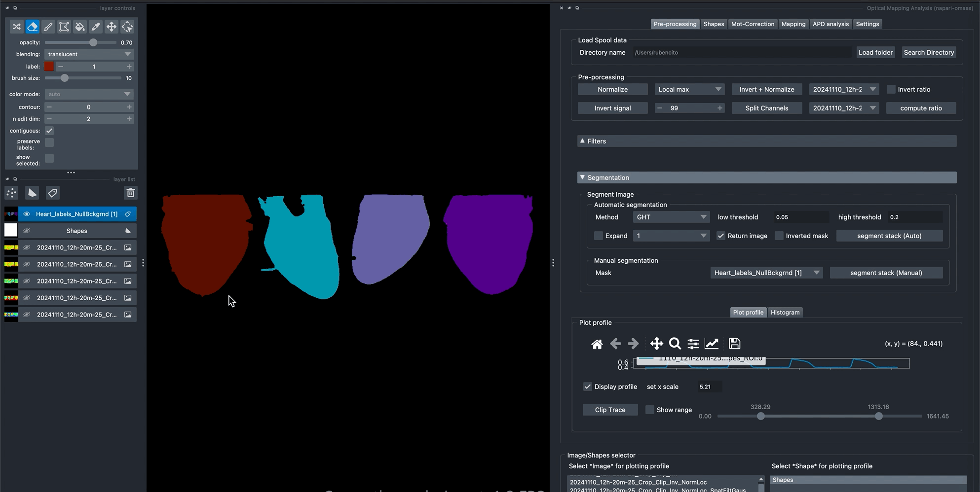Activate the label eraser tool
This screenshot has width=980, height=492.
click(33, 27)
